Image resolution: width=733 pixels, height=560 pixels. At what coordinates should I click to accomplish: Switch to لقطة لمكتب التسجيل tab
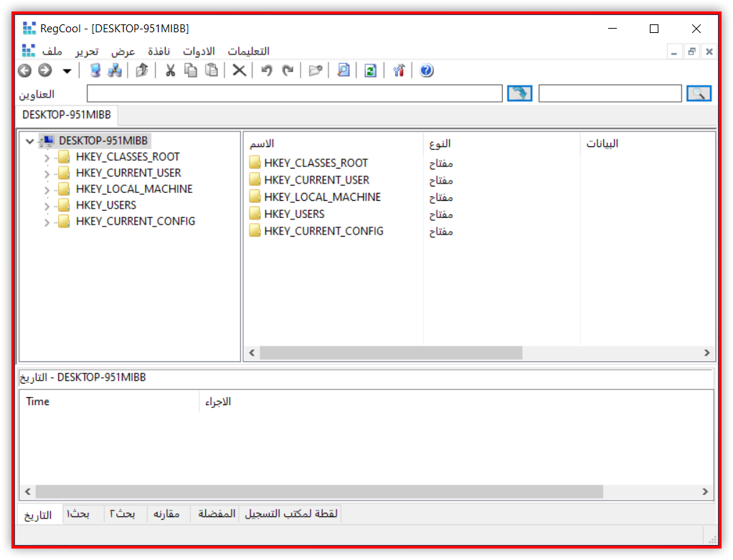(x=290, y=513)
